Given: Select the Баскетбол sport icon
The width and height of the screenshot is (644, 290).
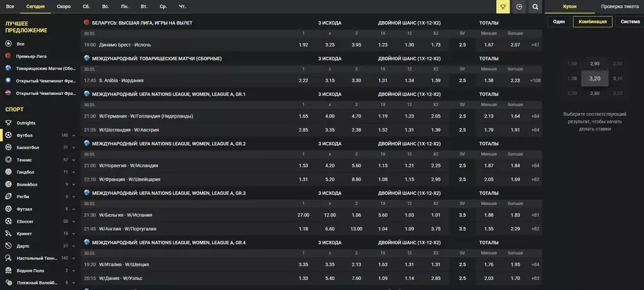Looking at the screenshot, I should 9,147.
